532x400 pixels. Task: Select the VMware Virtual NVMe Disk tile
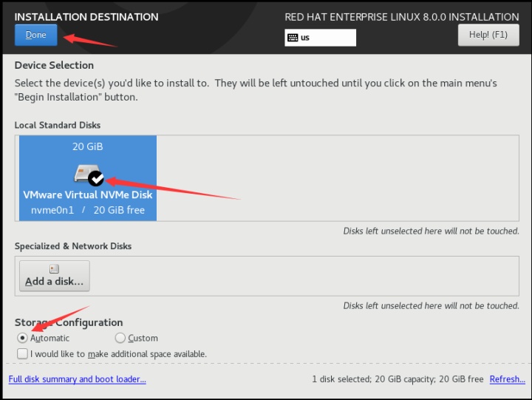pos(88,178)
